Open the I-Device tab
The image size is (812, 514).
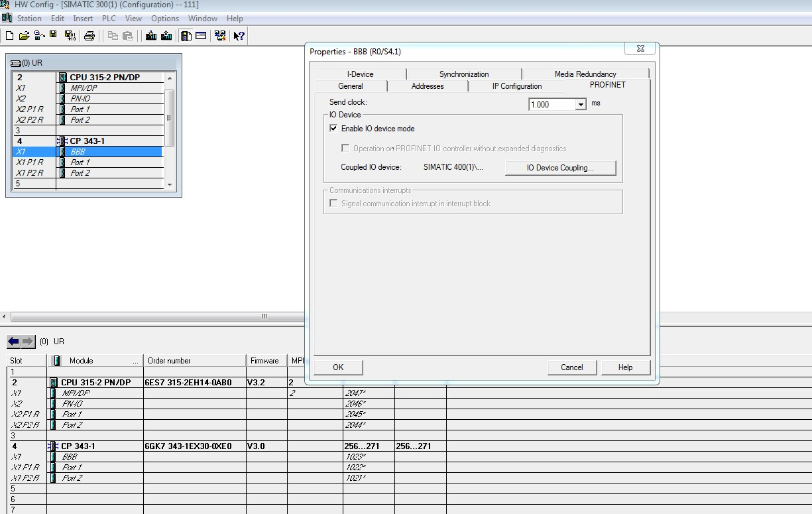[x=360, y=74]
